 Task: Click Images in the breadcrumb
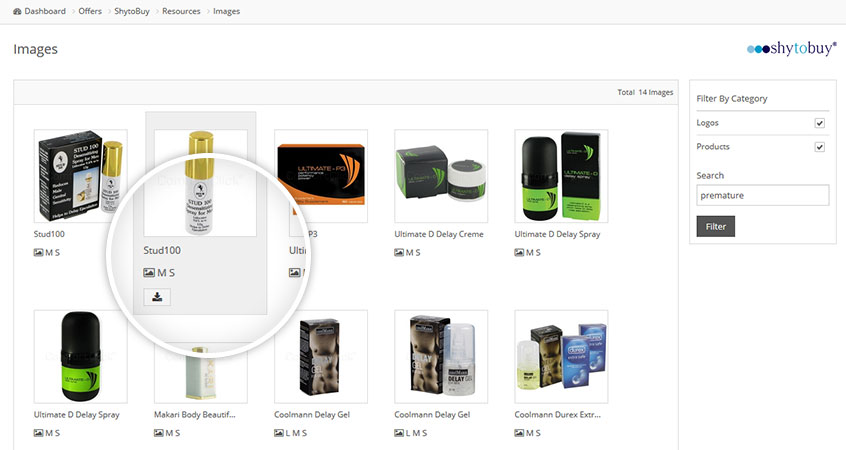(x=227, y=11)
